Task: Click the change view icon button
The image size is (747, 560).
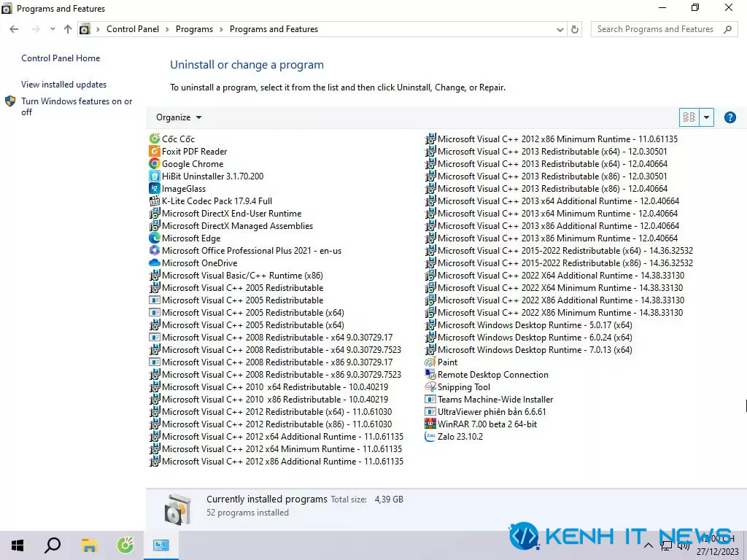Action: pos(689,117)
